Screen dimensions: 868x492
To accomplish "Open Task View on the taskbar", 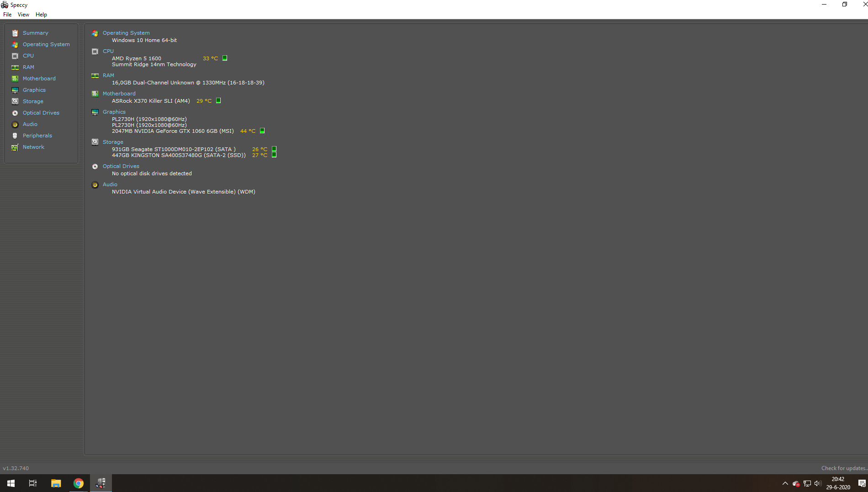I will [33, 483].
